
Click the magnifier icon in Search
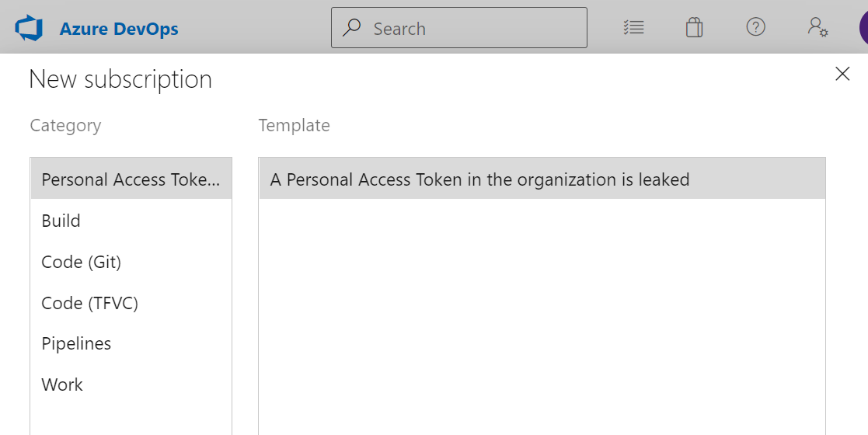(x=351, y=27)
